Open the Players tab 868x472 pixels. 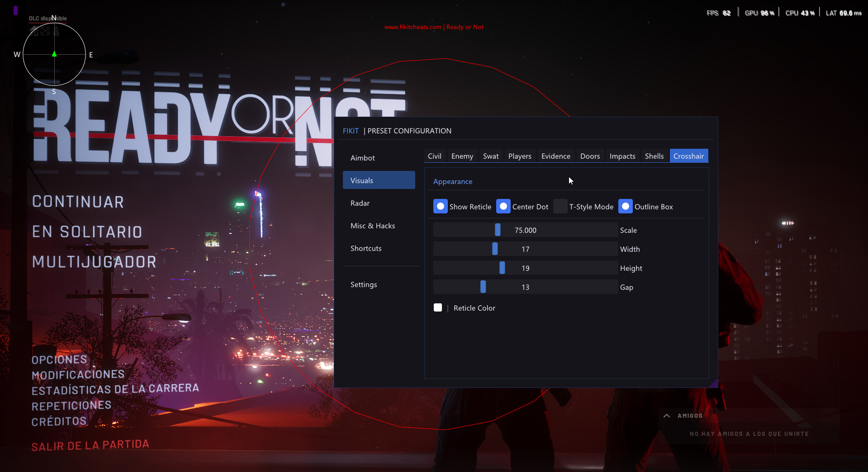click(519, 156)
